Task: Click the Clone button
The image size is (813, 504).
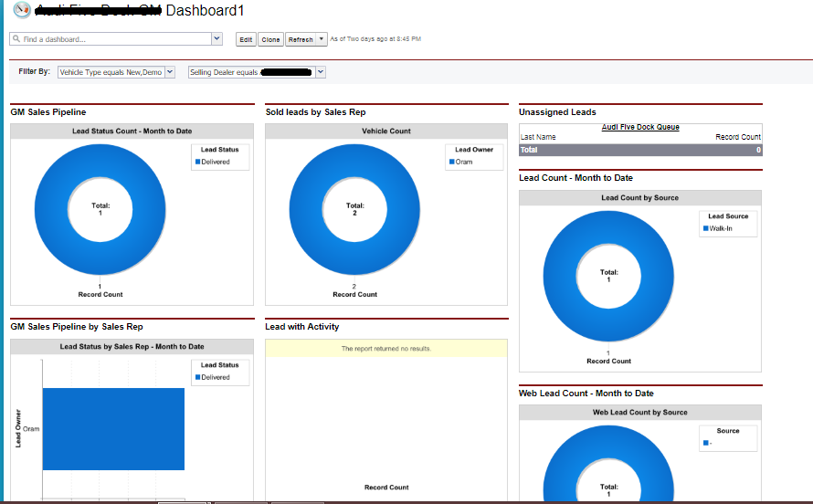Action: click(x=270, y=39)
